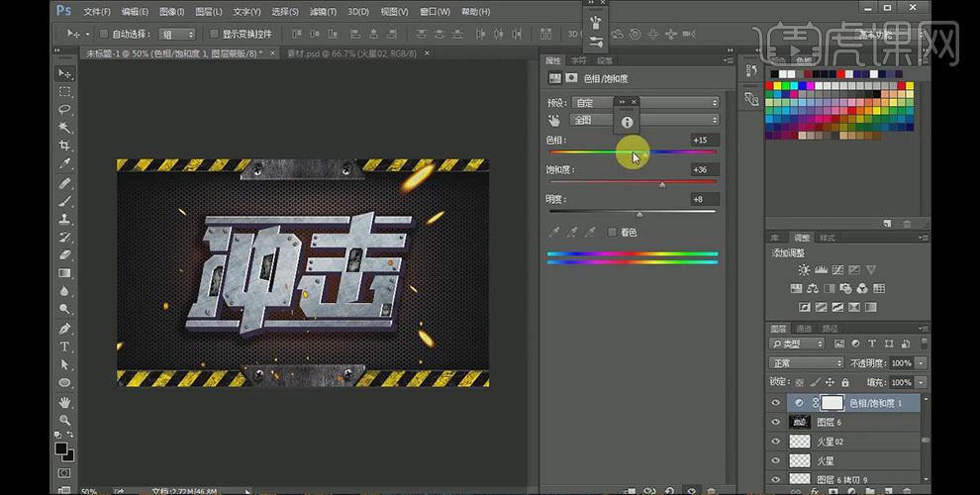Open the 滤镜(T) menu
The height and width of the screenshot is (495, 980).
click(322, 12)
